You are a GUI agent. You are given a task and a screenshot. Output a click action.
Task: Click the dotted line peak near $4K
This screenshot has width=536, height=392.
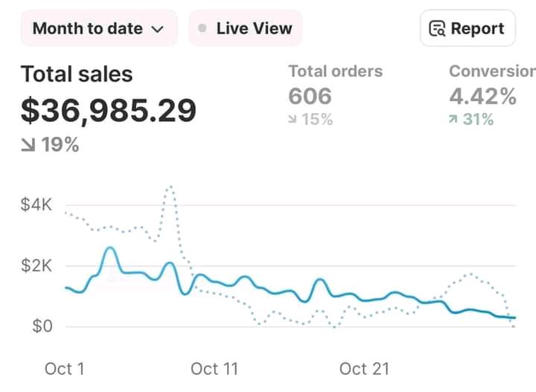click(170, 187)
